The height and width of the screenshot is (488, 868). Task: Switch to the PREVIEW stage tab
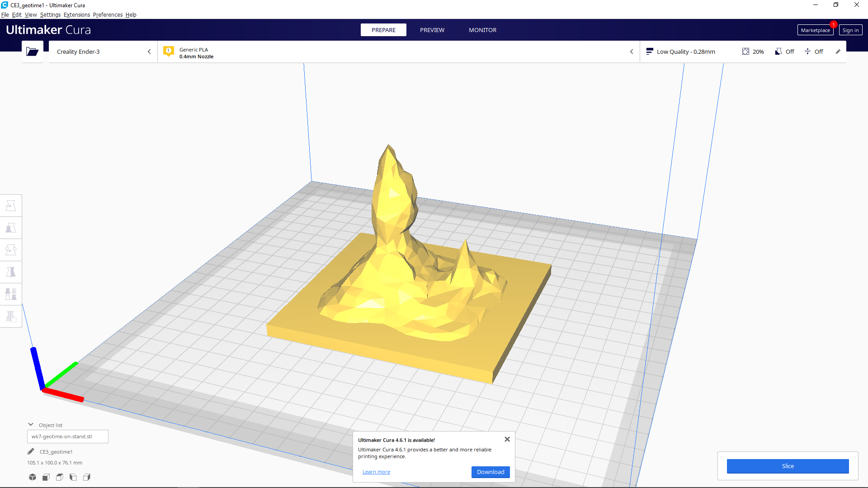[x=432, y=30]
